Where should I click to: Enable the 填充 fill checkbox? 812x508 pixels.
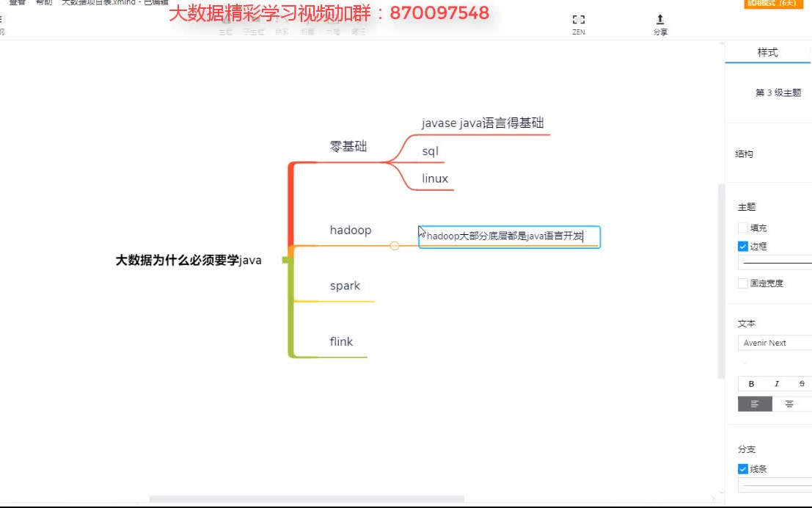click(x=743, y=228)
